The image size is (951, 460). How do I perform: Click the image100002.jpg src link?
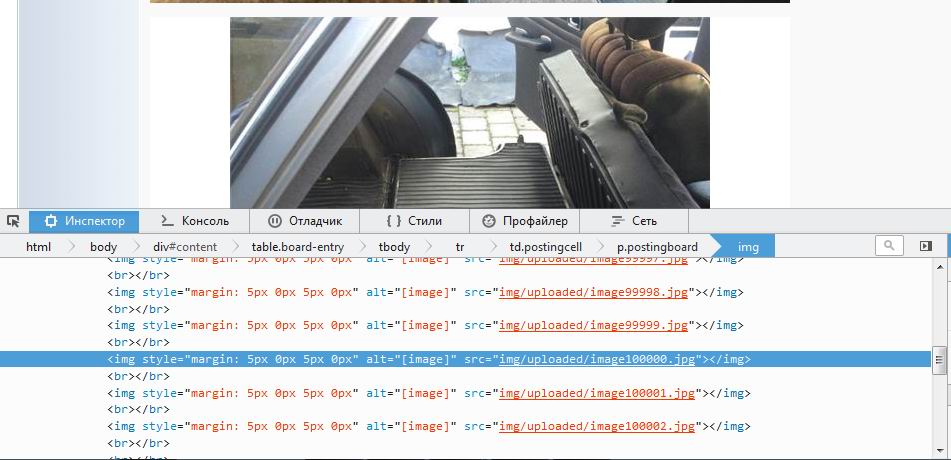[x=597, y=427]
